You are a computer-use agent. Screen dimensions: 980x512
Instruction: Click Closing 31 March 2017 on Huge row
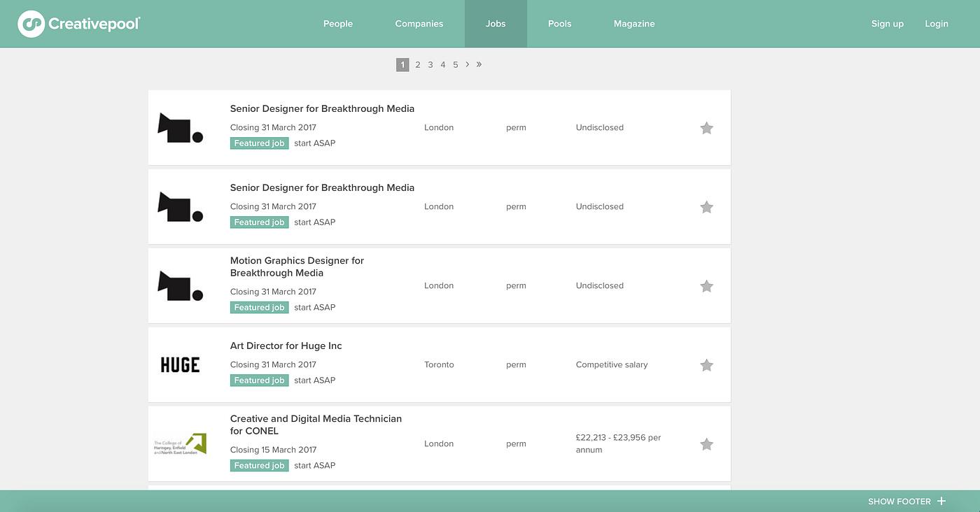click(x=273, y=364)
